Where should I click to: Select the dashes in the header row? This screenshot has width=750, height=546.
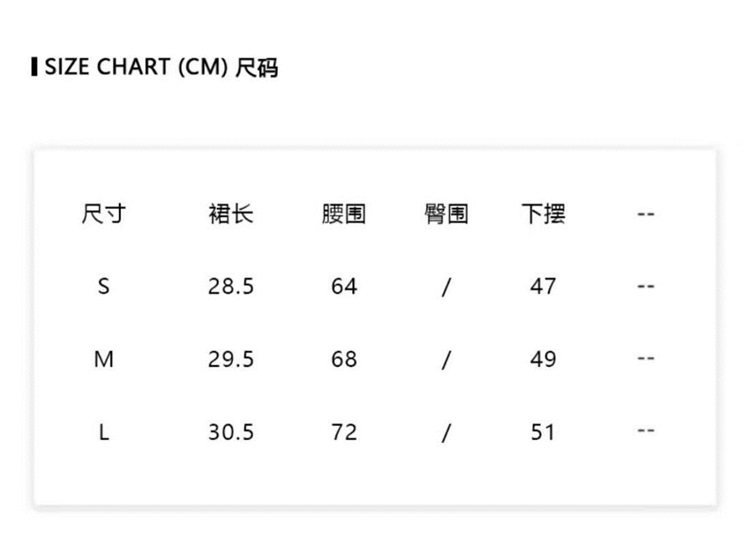pos(646,214)
